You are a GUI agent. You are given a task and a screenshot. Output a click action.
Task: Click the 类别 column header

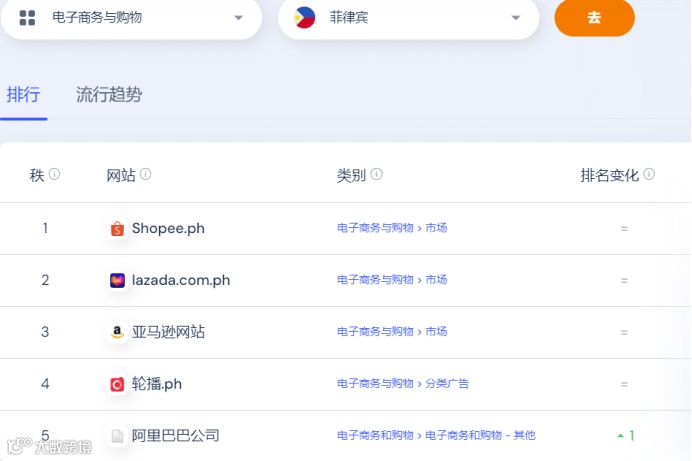pyautogui.click(x=351, y=175)
